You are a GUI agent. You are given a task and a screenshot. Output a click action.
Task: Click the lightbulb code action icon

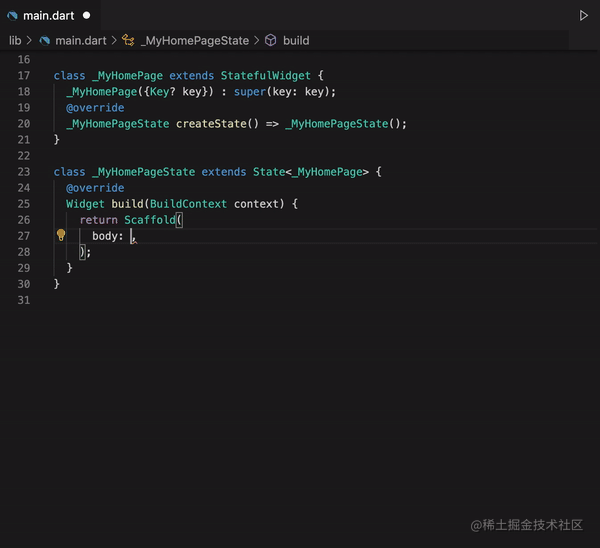coord(61,236)
